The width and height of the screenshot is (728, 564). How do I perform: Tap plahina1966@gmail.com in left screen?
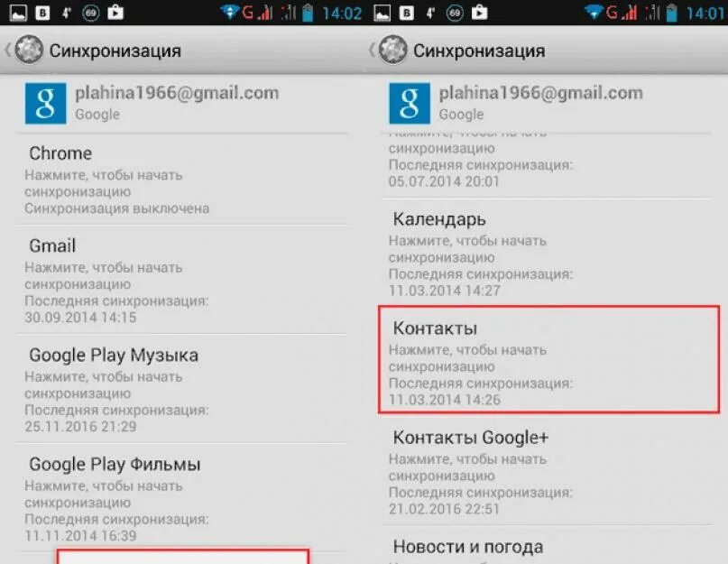click(x=177, y=93)
